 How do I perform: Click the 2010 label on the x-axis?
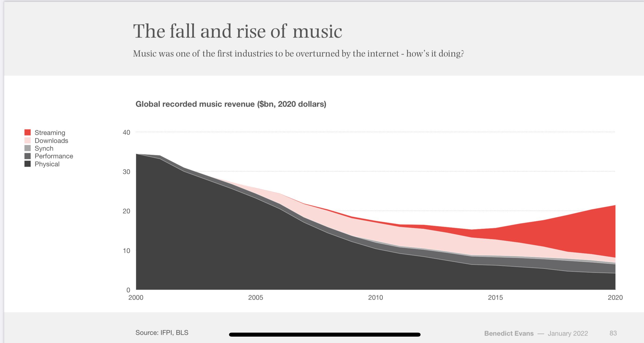tap(375, 298)
